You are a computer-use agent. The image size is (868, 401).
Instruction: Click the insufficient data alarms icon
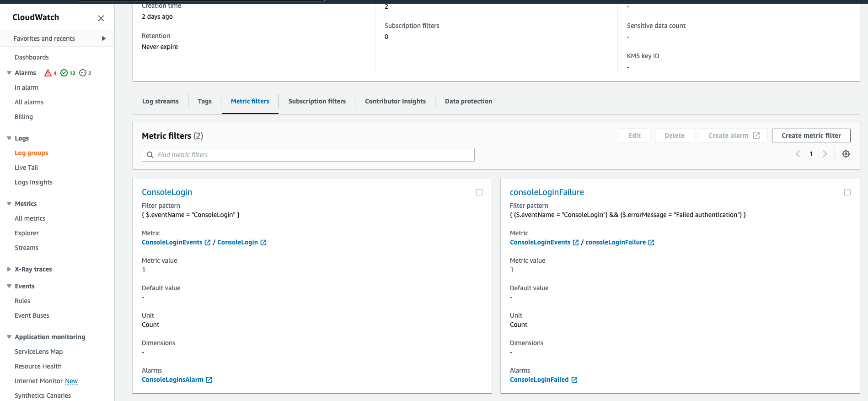[x=83, y=73]
